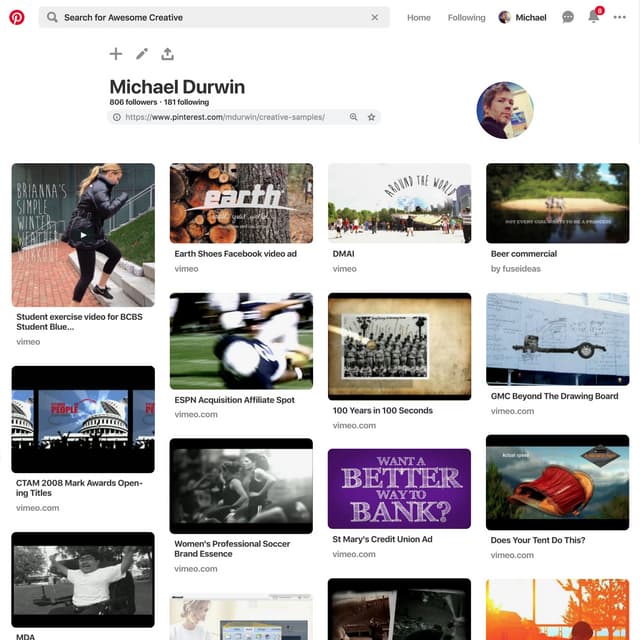Open the Earth Shoes video thumbnail
Image resolution: width=640 pixels, height=640 pixels.
[241, 203]
